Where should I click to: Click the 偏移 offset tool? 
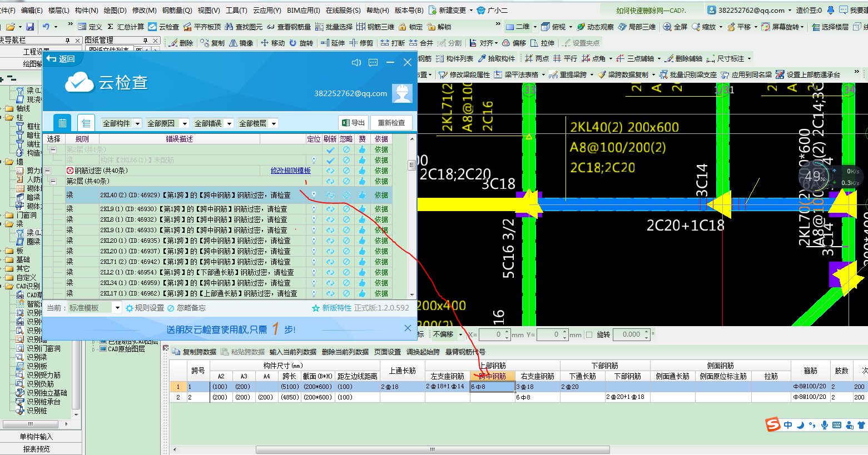coord(514,43)
